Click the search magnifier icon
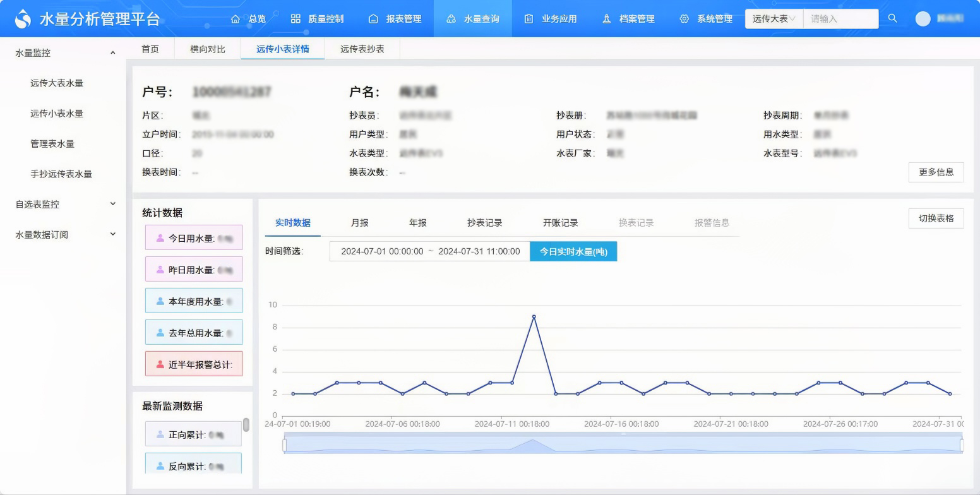 (892, 18)
